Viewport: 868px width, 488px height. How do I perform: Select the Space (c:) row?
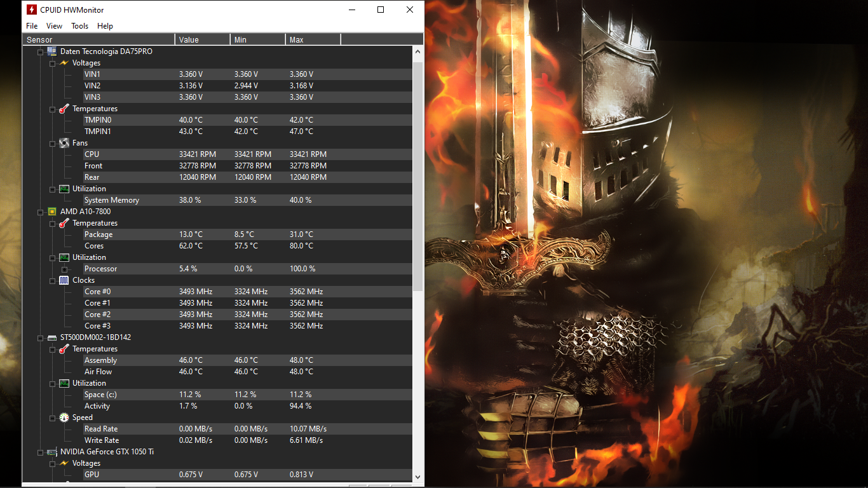click(248, 395)
